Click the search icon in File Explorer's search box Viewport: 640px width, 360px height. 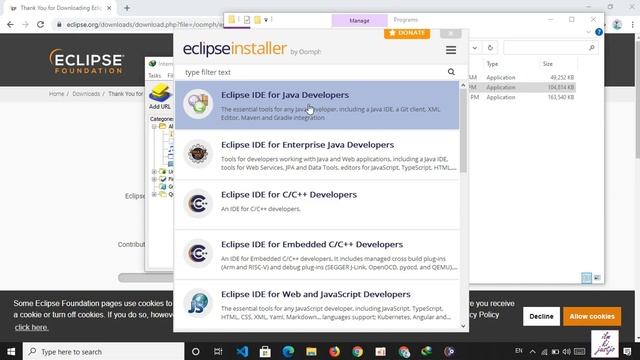click(591, 48)
